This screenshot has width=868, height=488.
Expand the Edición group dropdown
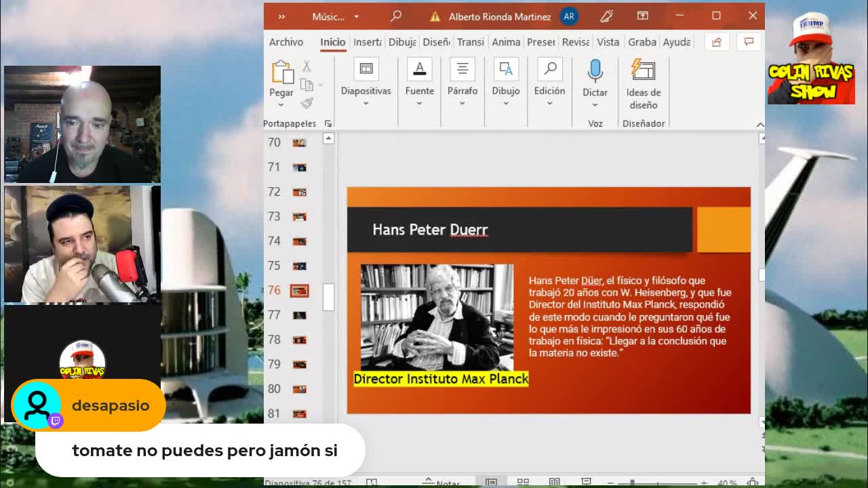click(549, 104)
